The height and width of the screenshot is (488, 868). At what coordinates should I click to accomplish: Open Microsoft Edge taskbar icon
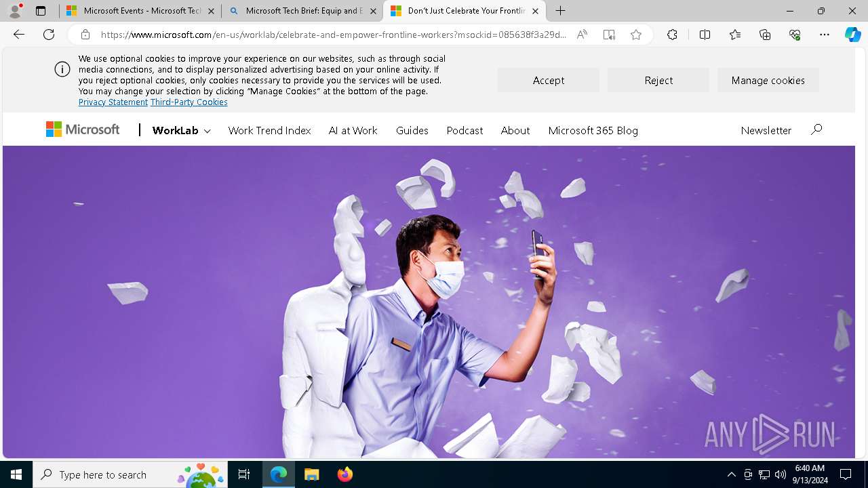(279, 474)
